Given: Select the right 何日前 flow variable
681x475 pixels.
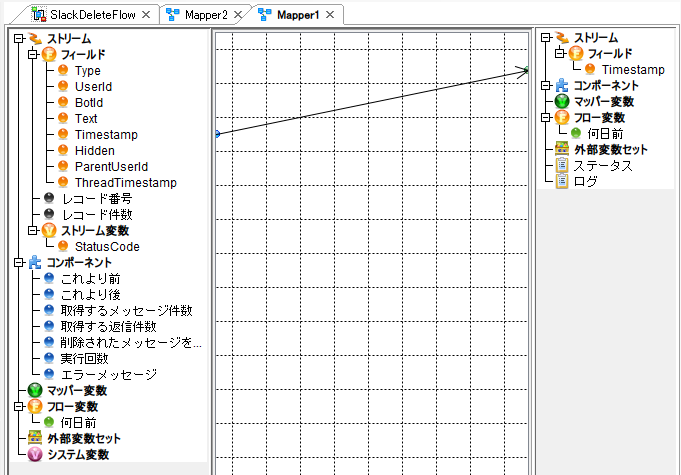Looking at the screenshot, I should click(605, 133).
